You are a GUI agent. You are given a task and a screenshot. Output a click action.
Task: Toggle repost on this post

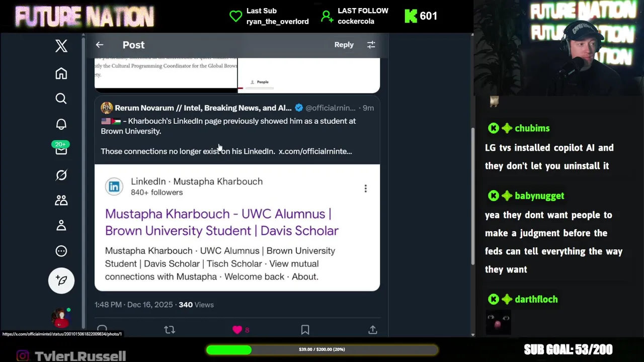tap(170, 330)
